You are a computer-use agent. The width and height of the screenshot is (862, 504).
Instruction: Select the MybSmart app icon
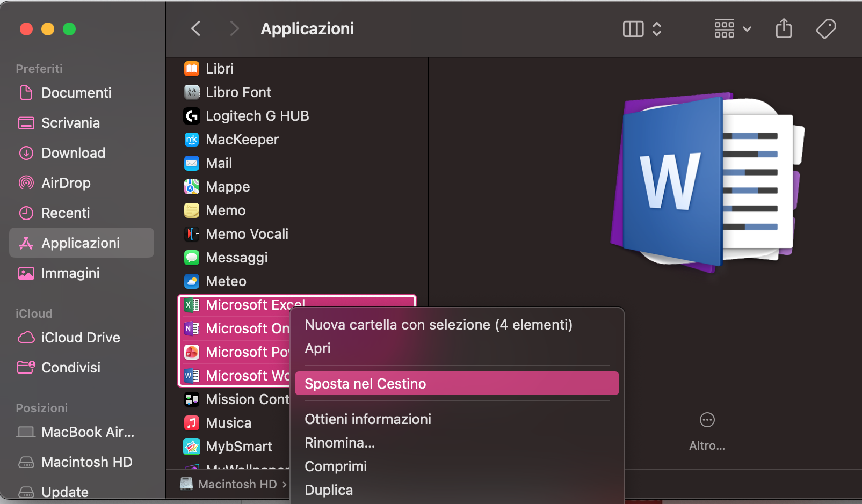point(192,447)
